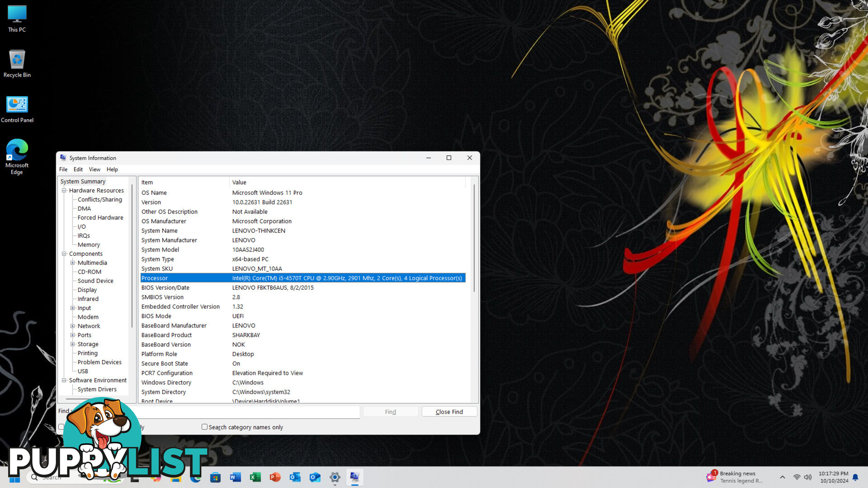Open volume speaker tray icon
The height and width of the screenshot is (488, 868).
click(808, 477)
